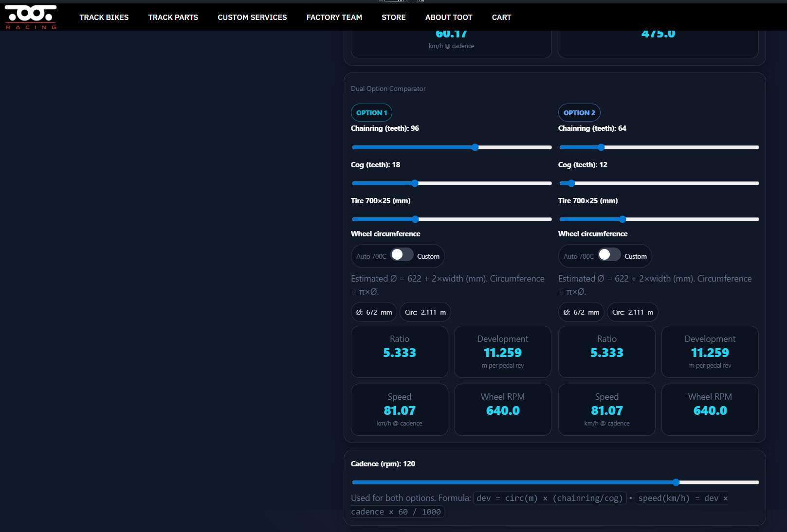The image size is (787, 532).
Task: Go to Custom Services page
Action: click(252, 18)
